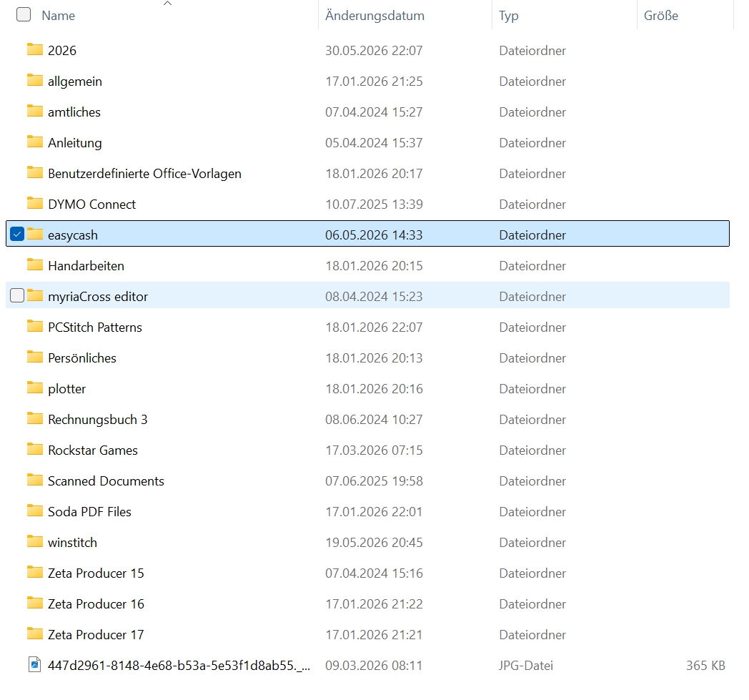
Task: Select the Zeta Producer 17 name text
Action: pyautogui.click(x=96, y=635)
